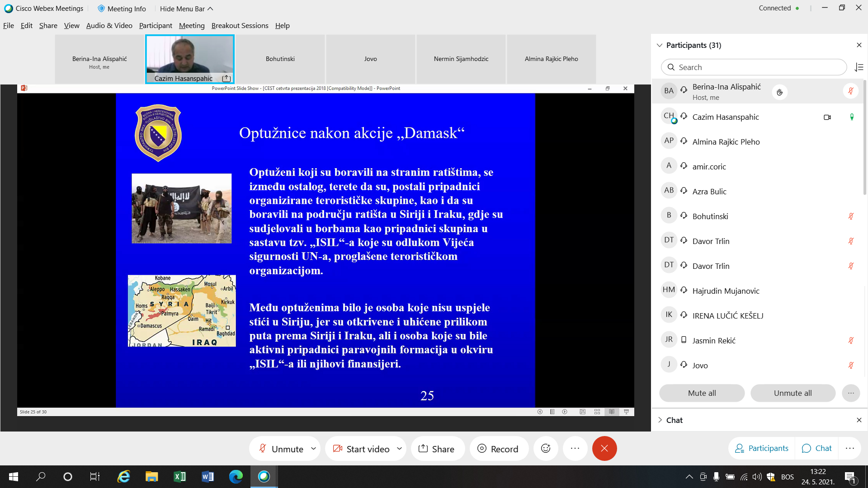
Task: Unmute Bohutinski's microphone in participant list
Action: (x=850, y=216)
